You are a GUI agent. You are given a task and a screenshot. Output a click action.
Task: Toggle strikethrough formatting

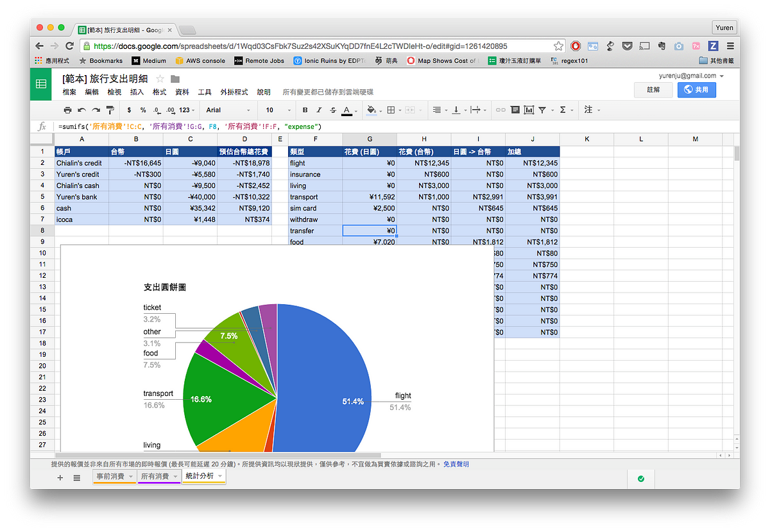[332, 110]
